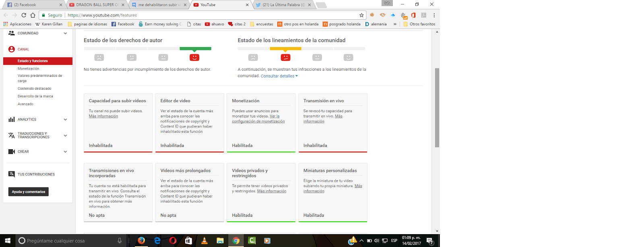The image size is (644, 247).
Task: Open Firefox from the taskbar
Action: click(141, 241)
